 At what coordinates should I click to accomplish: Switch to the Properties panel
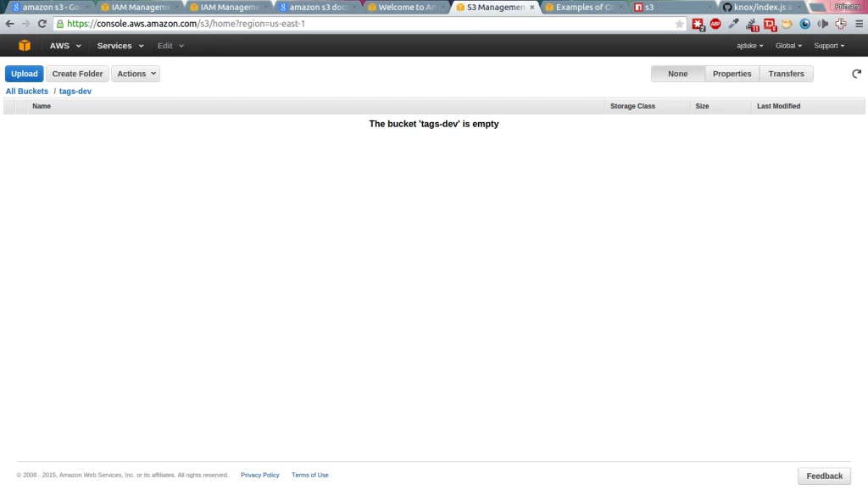[732, 74]
